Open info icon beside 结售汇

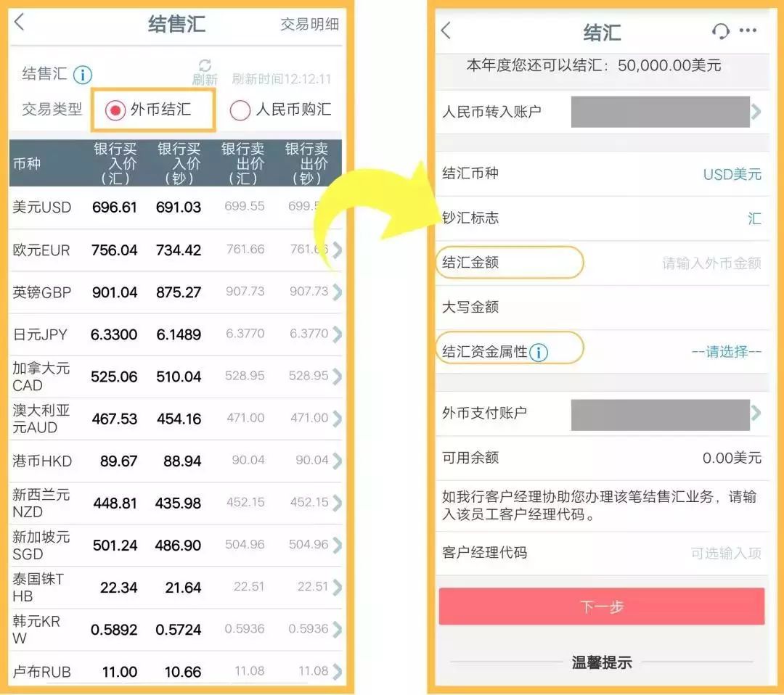click(83, 75)
